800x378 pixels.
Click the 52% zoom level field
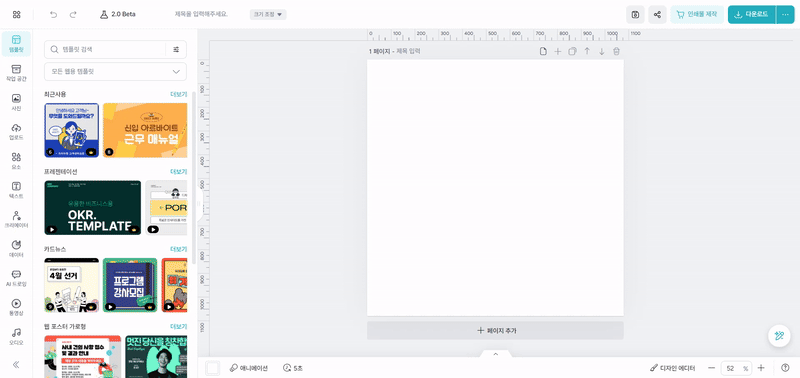click(735, 368)
